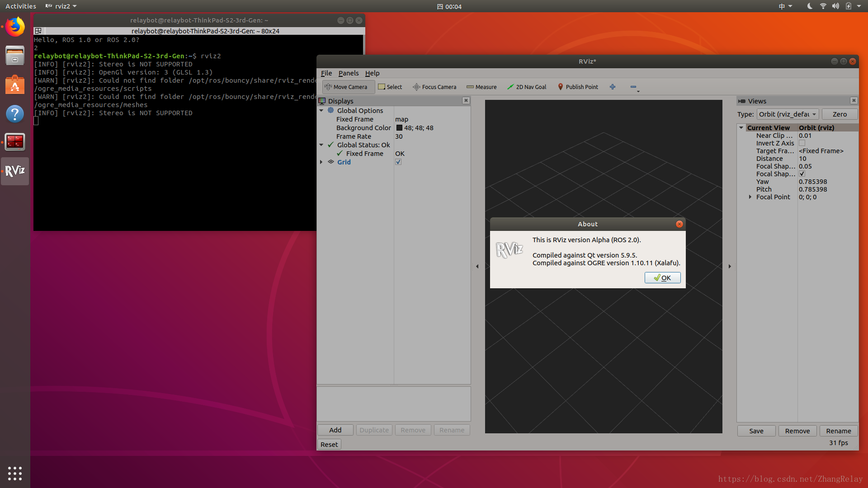Screen dimensions: 868x488
Task: Collapse left panel with the arrow handle
Action: 477,266
